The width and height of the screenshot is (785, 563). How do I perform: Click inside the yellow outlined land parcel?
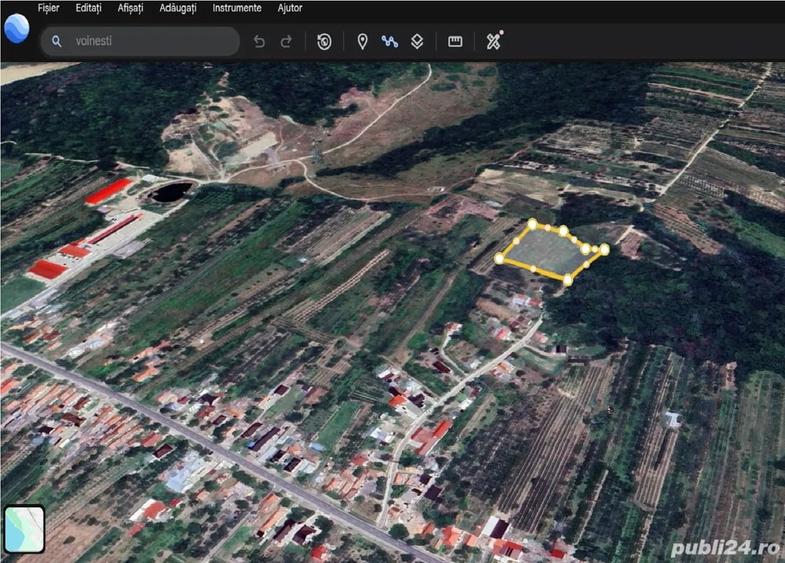[x=548, y=252]
